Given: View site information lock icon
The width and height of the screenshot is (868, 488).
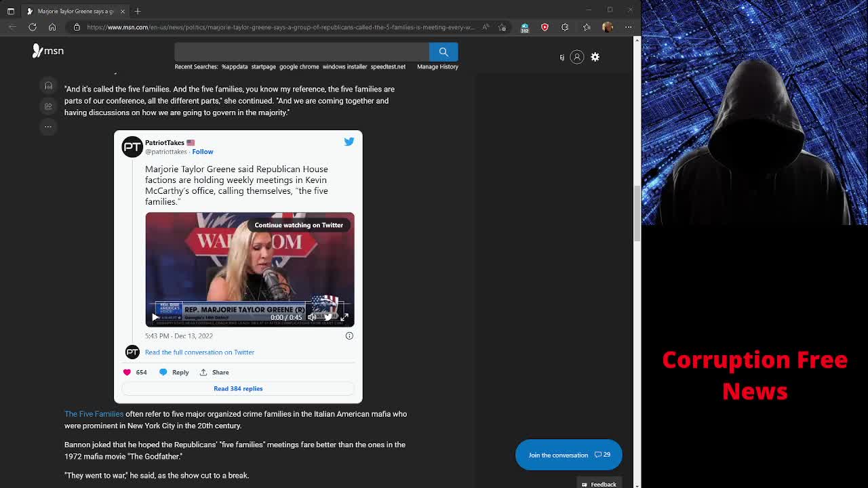Looking at the screenshot, I should click(x=77, y=27).
